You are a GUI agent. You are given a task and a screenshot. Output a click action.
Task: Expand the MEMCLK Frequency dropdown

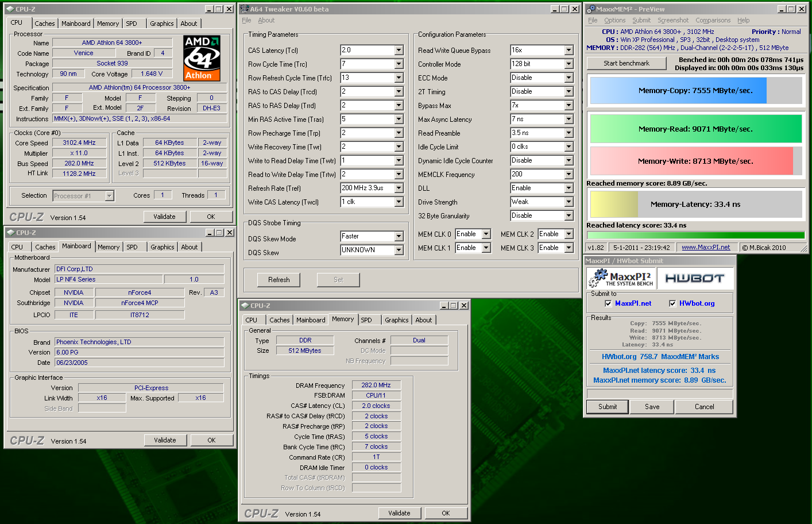click(x=569, y=174)
